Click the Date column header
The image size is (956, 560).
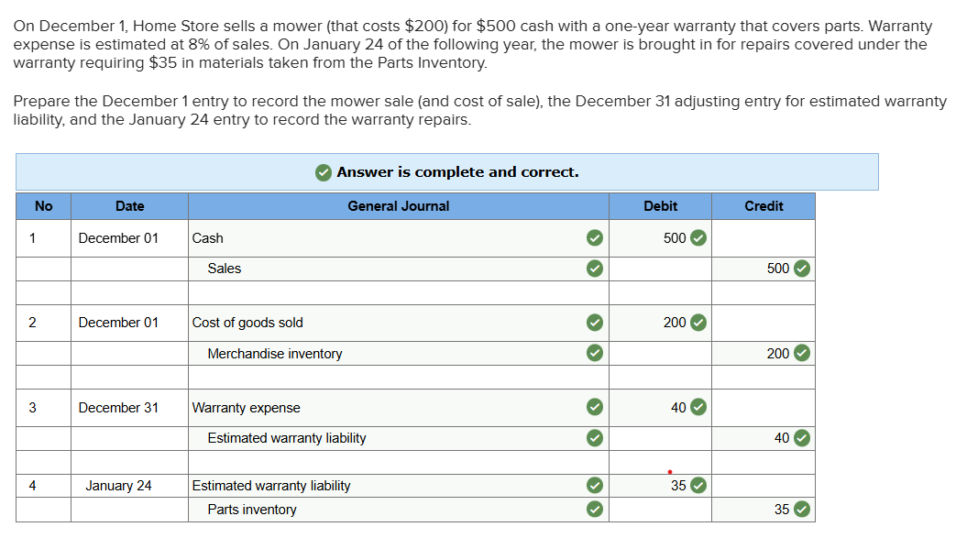(x=129, y=206)
